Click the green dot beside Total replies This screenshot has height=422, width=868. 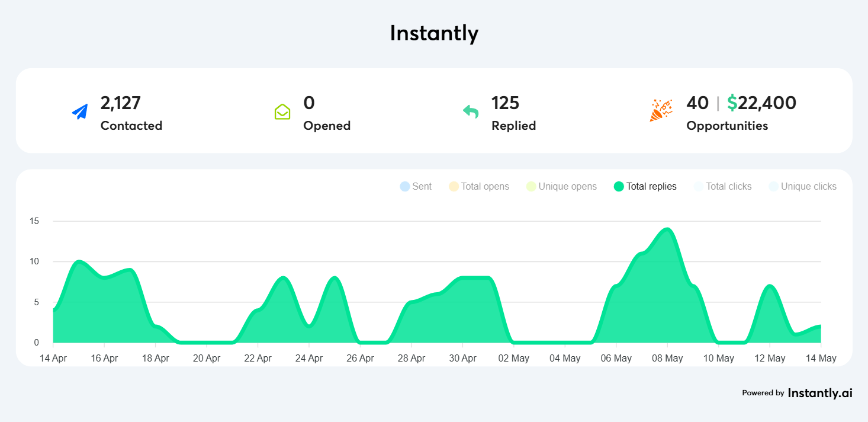618,186
